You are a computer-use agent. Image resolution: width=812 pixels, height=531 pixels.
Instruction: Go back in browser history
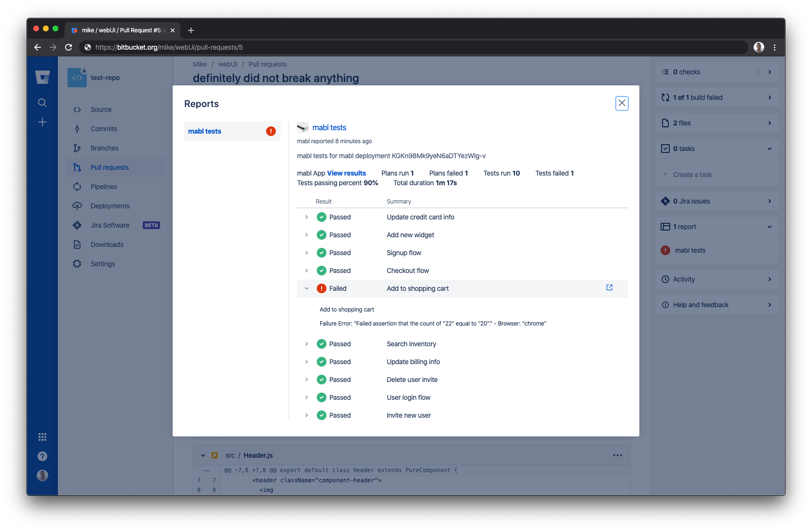click(x=38, y=47)
